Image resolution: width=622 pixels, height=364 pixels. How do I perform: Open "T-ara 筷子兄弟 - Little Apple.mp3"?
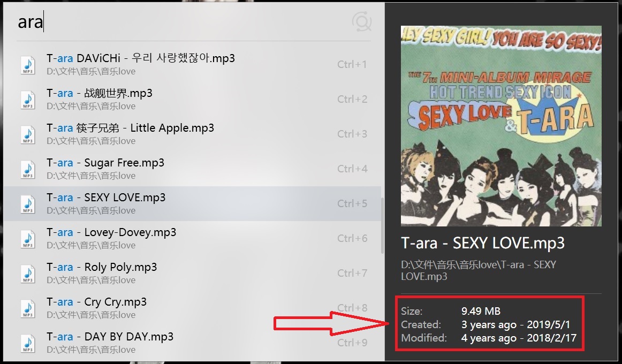click(x=192, y=134)
